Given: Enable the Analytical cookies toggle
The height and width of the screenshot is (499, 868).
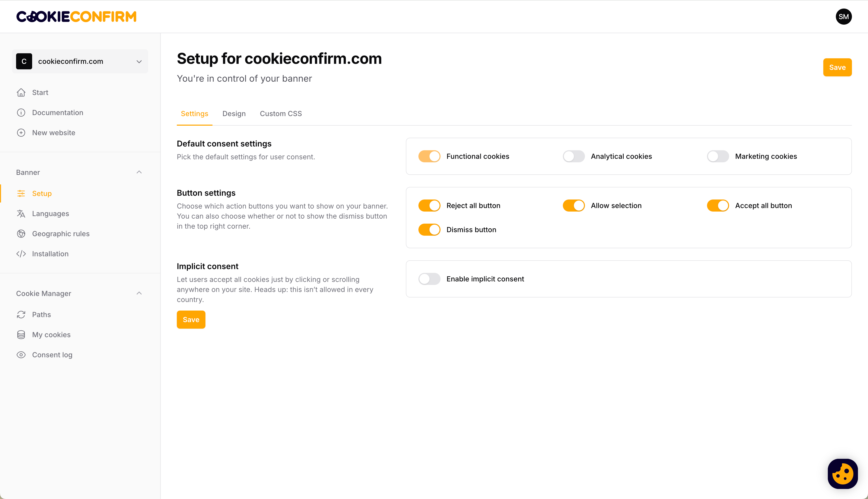Looking at the screenshot, I should (573, 156).
